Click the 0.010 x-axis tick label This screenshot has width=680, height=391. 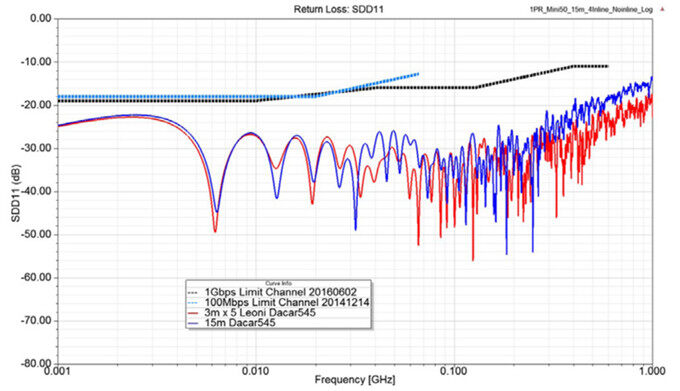tap(256, 371)
